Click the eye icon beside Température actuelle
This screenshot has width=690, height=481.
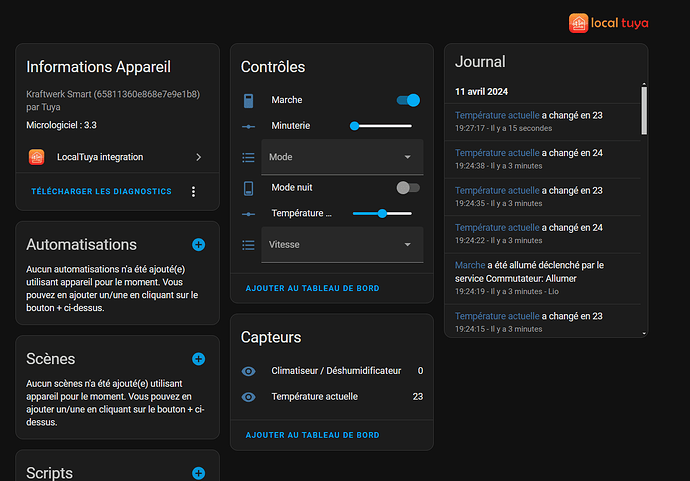[x=249, y=397]
